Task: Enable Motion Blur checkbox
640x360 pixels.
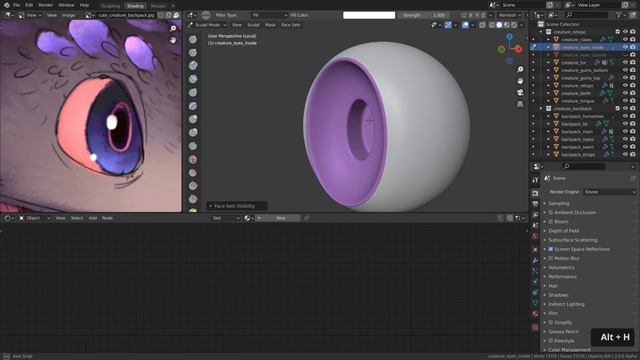Action: point(551,258)
